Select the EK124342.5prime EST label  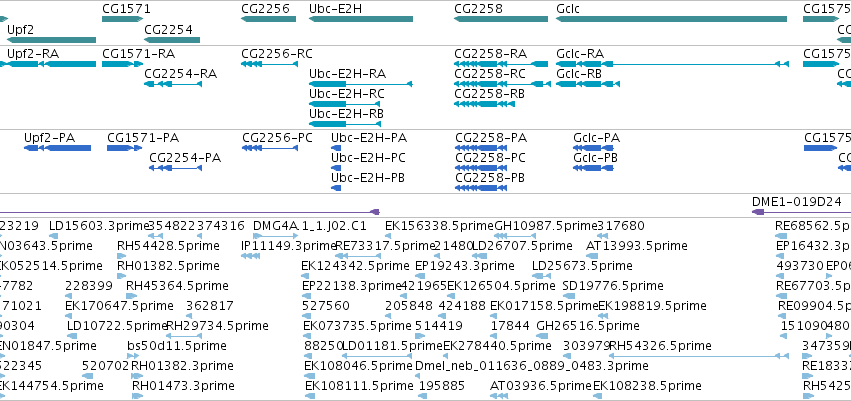click(x=355, y=266)
